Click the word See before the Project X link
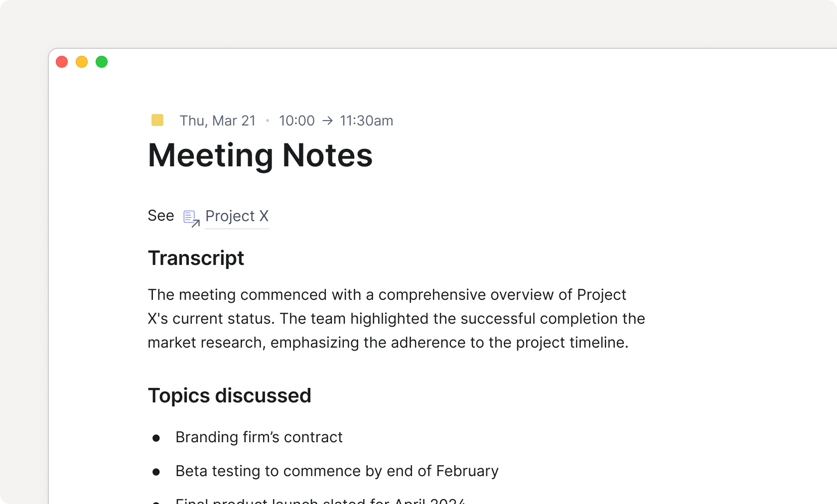 pos(160,216)
